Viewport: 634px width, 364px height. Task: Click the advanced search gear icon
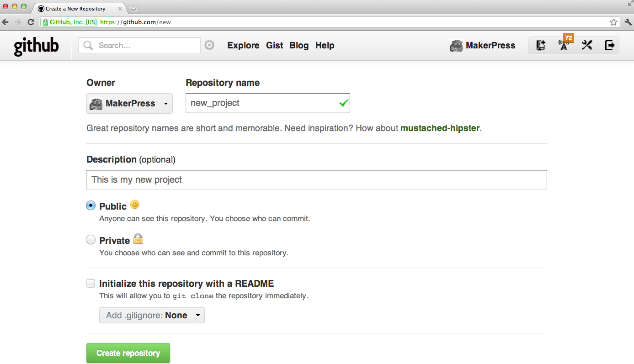209,45
